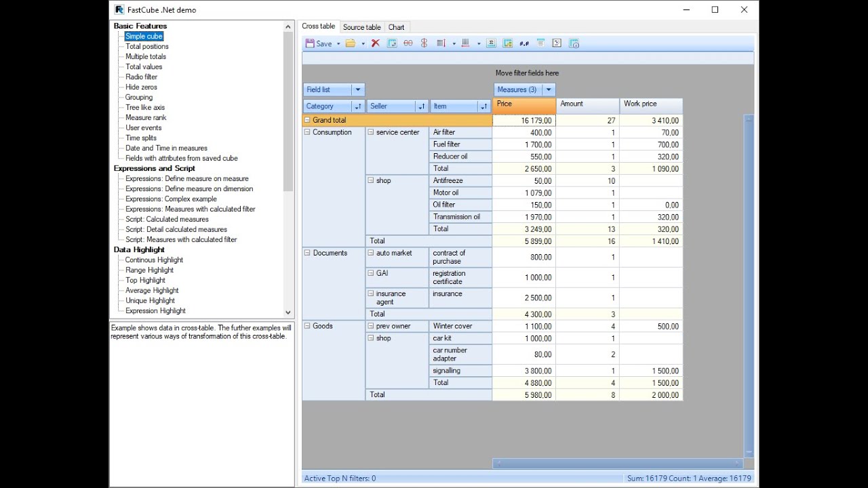Click the Save button in the toolbar

[319, 43]
